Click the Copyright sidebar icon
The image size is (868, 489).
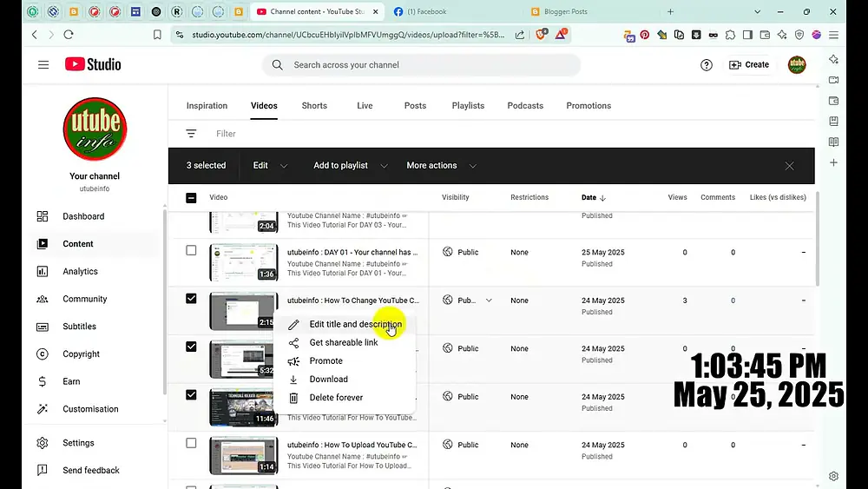click(42, 354)
